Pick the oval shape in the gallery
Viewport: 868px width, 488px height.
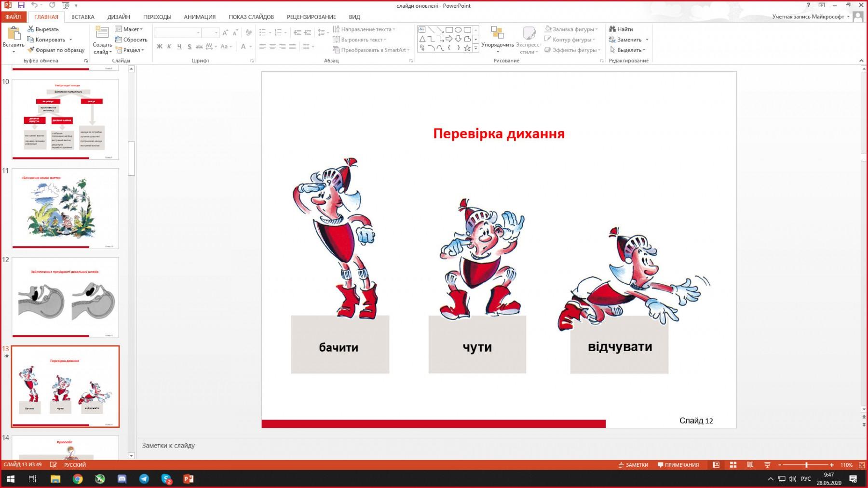pos(458,29)
